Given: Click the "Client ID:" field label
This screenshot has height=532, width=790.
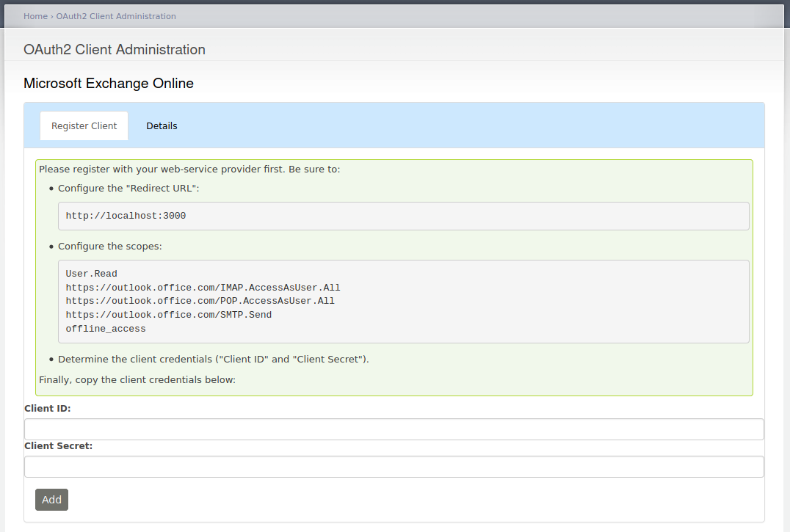Looking at the screenshot, I should 48,409.
